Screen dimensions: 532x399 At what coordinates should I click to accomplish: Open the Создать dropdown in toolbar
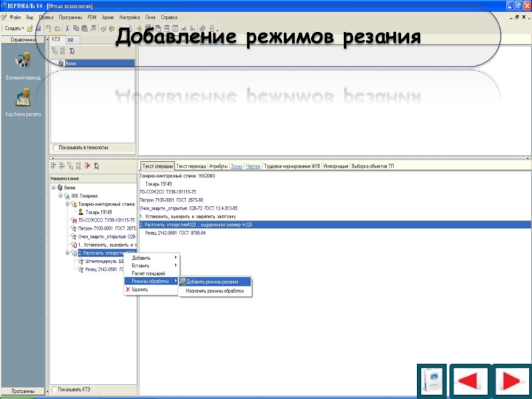15,29
